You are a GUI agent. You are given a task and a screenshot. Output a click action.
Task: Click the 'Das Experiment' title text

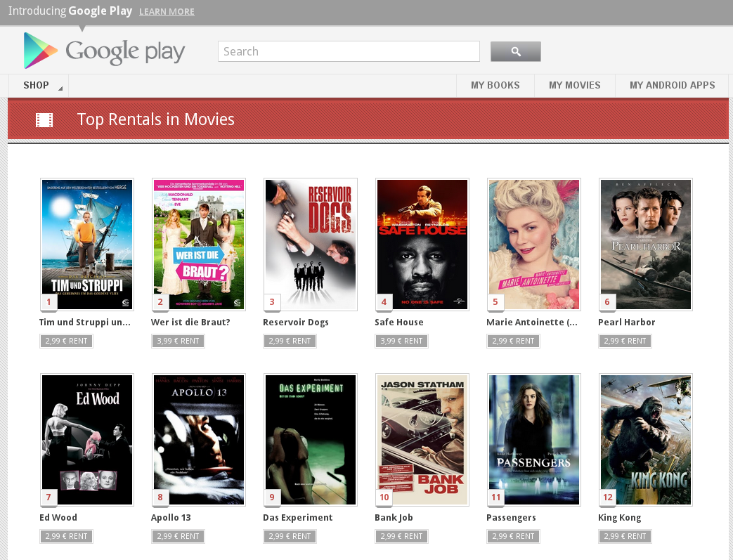pos(297,517)
